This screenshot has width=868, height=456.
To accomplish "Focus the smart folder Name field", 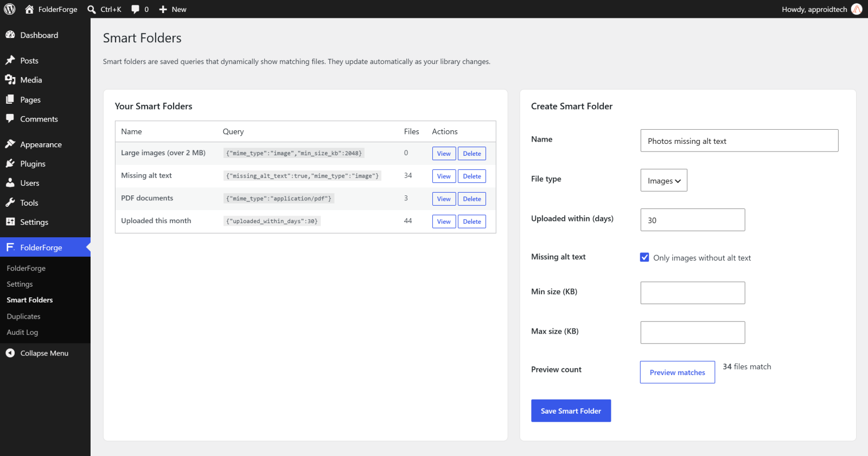I will pyautogui.click(x=739, y=141).
